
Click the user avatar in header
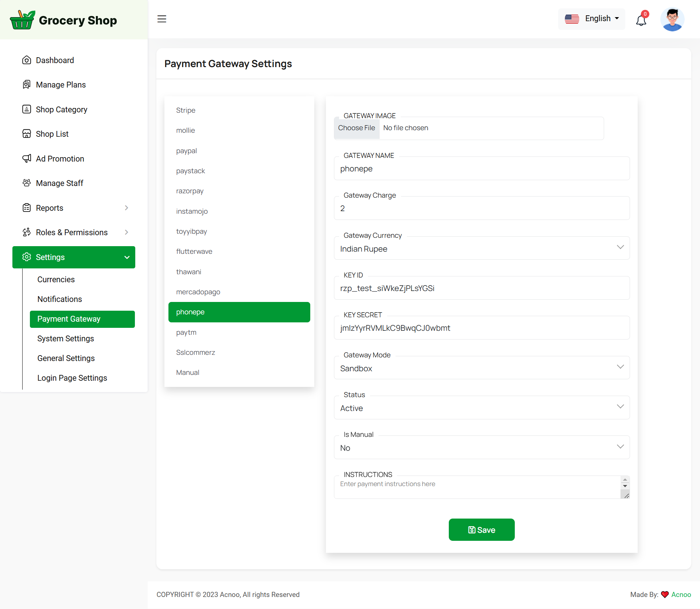[672, 19]
